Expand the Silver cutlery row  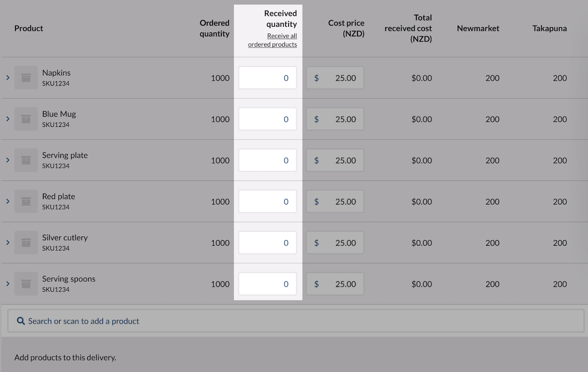click(8, 242)
